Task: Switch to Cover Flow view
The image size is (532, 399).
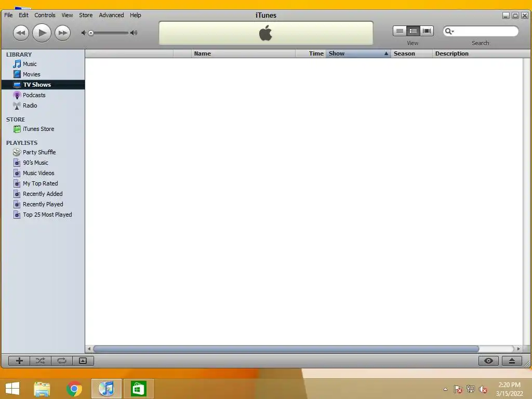Action: point(427,31)
